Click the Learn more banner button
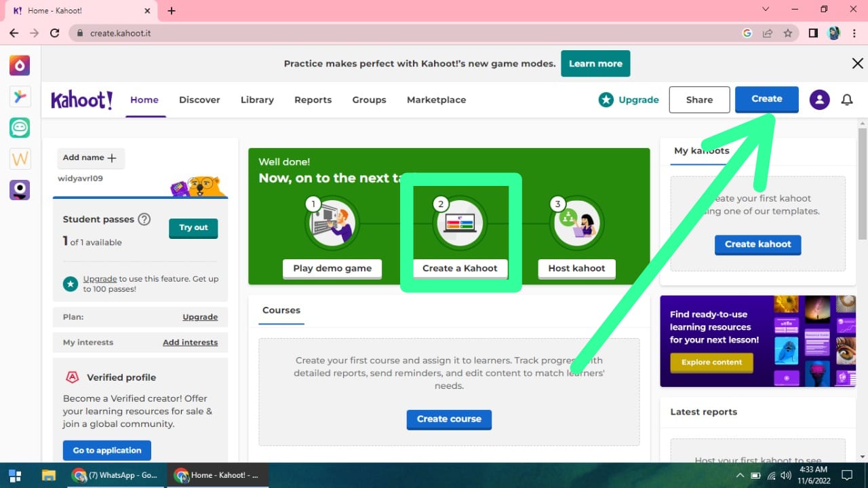 [x=595, y=64]
